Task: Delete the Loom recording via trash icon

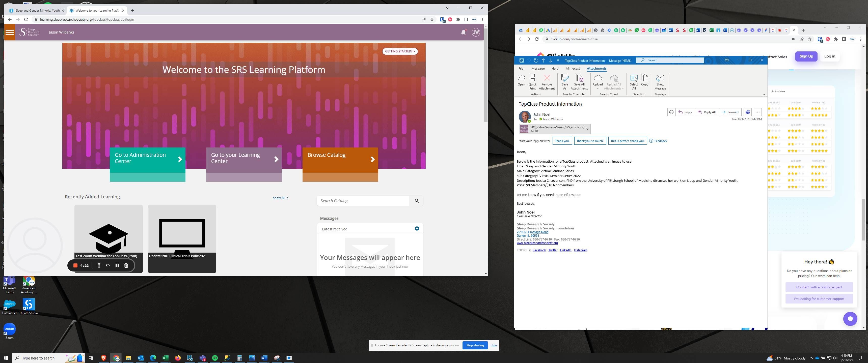Action: coord(126,265)
